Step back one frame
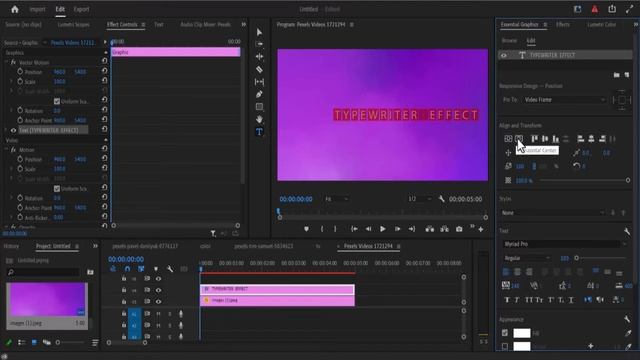This screenshot has height=360, width=640. pyautogui.click(x=368, y=229)
